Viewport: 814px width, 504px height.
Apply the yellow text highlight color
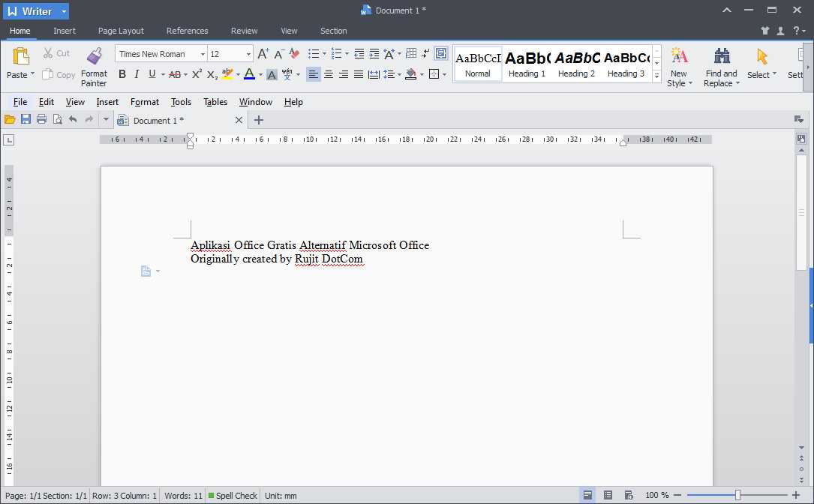click(x=227, y=74)
